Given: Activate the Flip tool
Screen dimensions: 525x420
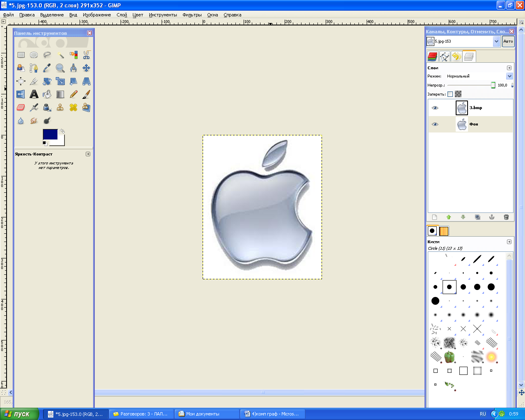Looking at the screenshot, I should tap(21, 94).
